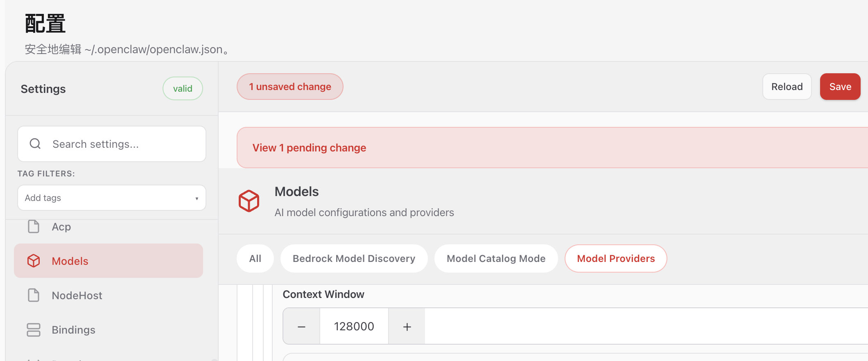
Task: Click the Bindings stacked-rows icon
Action: 34,329
